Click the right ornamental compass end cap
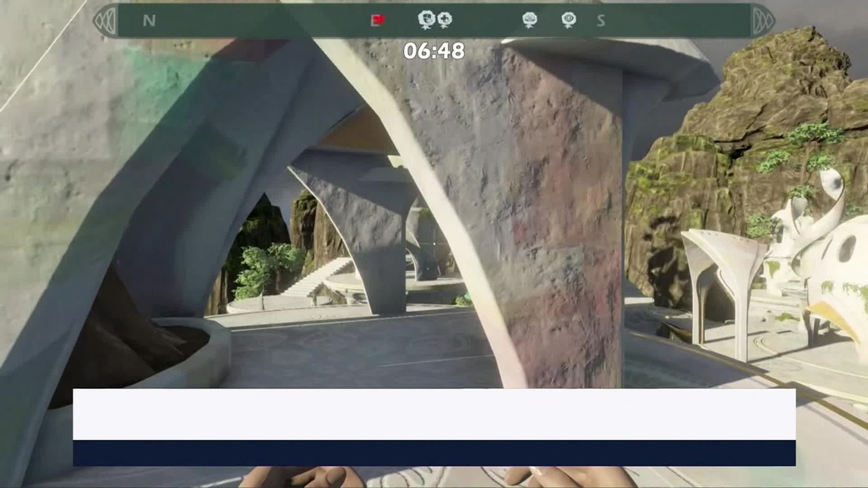Image resolution: width=868 pixels, height=488 pixels. click(763, 21)
